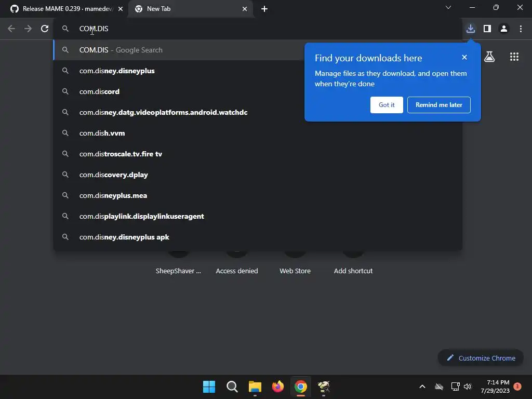Launch Firefox from the taskbar

tap(278, 387)
